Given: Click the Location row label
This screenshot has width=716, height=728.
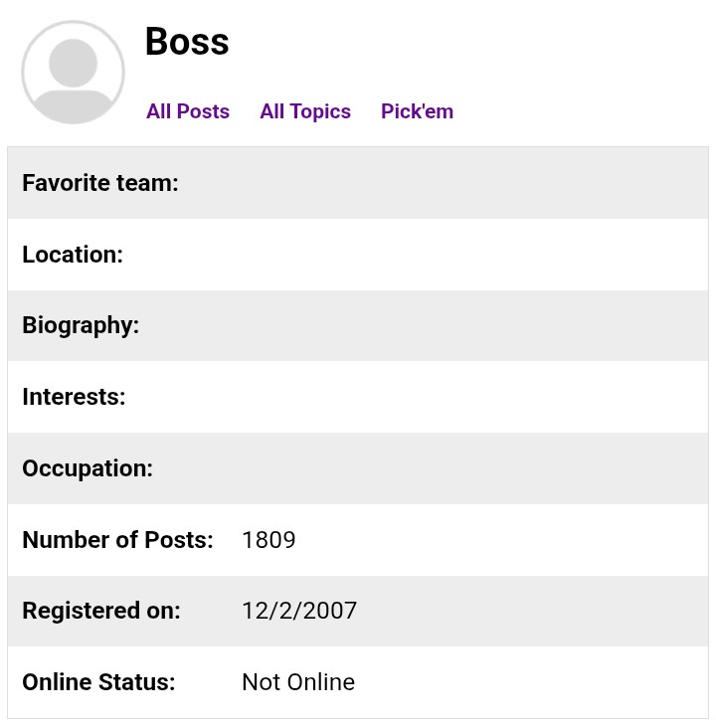Looking at the screenshot, I should click(73, 255).
